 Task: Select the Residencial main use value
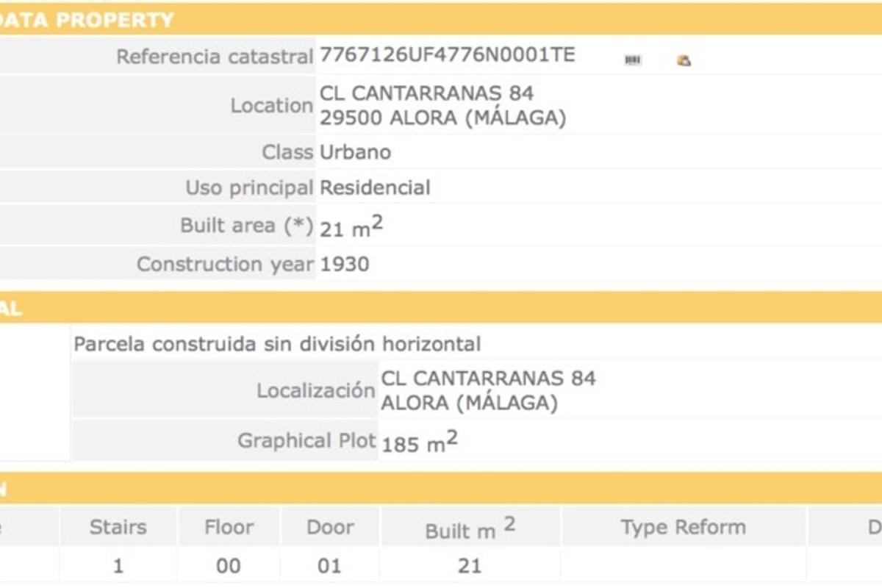[x=375, y=187]
